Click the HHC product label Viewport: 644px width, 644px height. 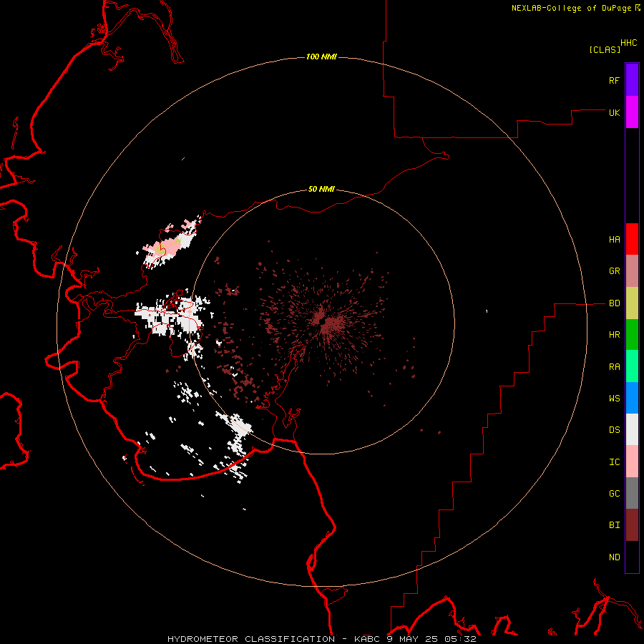tap(628, 43)
